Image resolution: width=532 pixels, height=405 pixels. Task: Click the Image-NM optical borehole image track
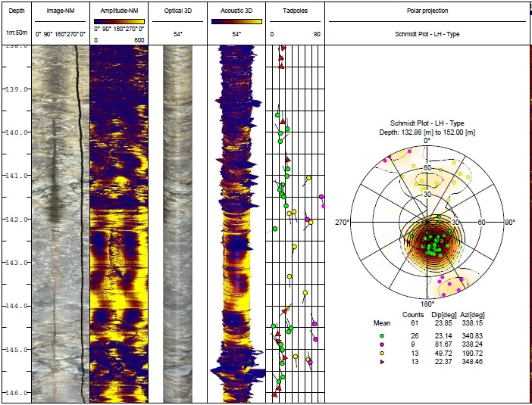click(61, 223)
